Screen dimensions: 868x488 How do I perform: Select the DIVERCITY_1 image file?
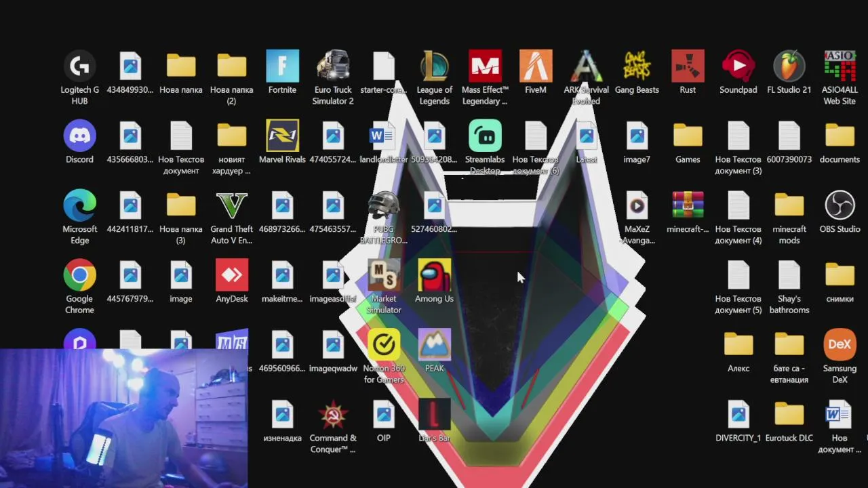pyautogui.click(x=738, y=421)
